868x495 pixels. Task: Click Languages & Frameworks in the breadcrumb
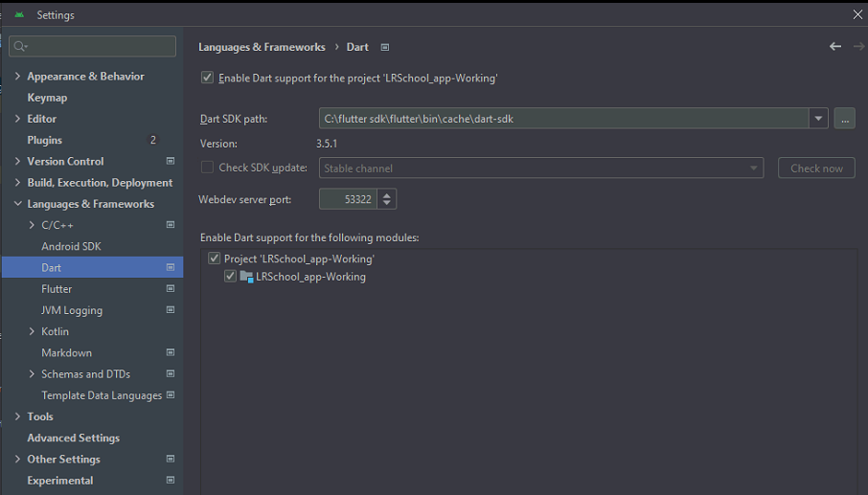[x=262, y=47]
